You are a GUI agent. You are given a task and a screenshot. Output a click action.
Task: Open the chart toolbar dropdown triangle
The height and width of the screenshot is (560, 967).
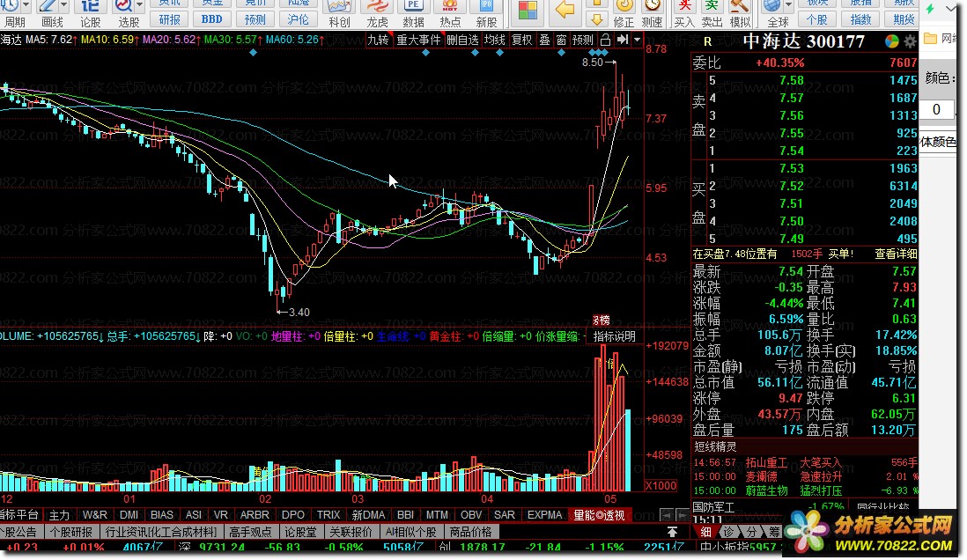[637, 40]
